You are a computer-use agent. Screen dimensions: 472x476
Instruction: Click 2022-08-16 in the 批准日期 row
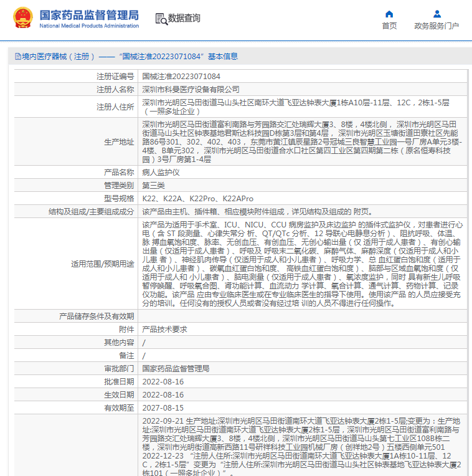pyautogui.click(x=163, y=381)
